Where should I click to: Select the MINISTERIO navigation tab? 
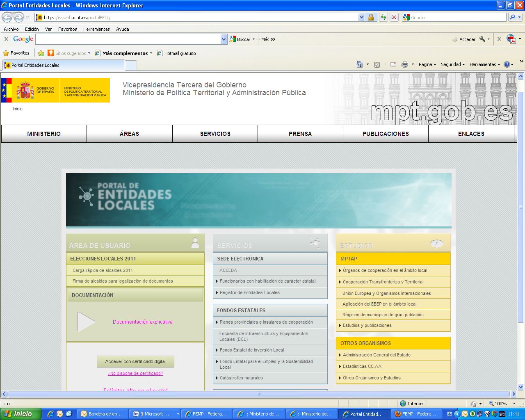click(44, 134)
